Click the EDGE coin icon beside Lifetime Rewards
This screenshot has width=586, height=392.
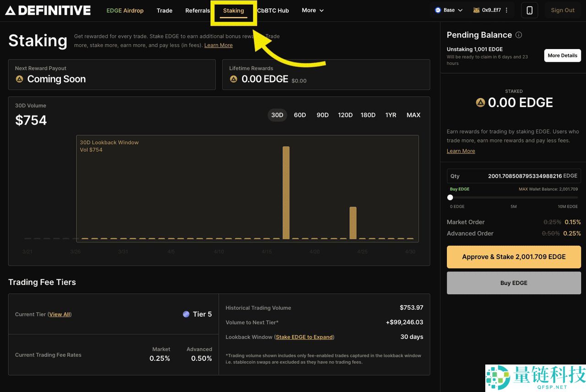pos(235,79)
